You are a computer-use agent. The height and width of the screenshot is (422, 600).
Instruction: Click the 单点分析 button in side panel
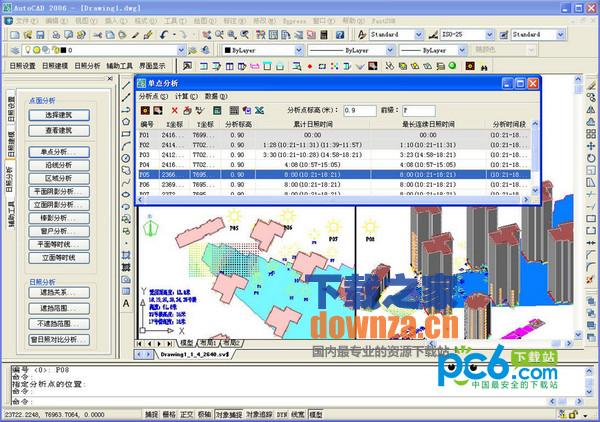tap(66, 152)
